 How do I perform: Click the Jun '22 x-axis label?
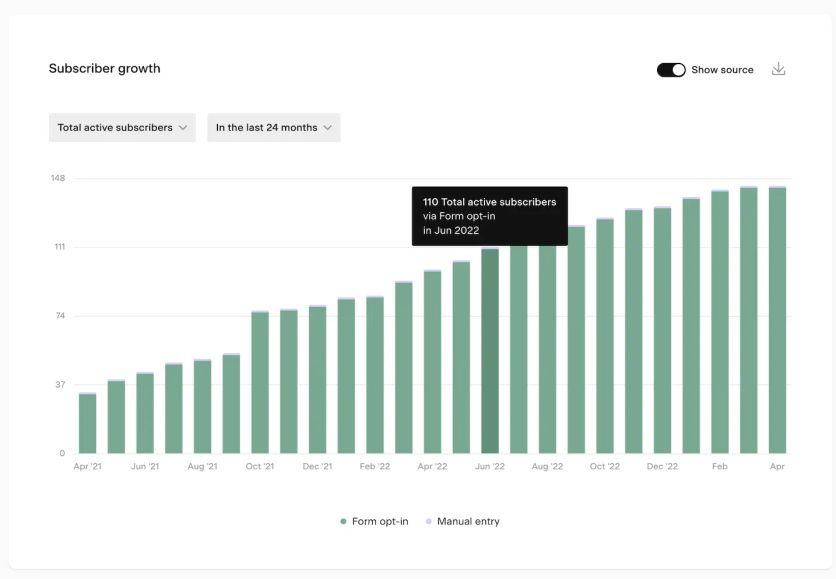click(490, 467)
